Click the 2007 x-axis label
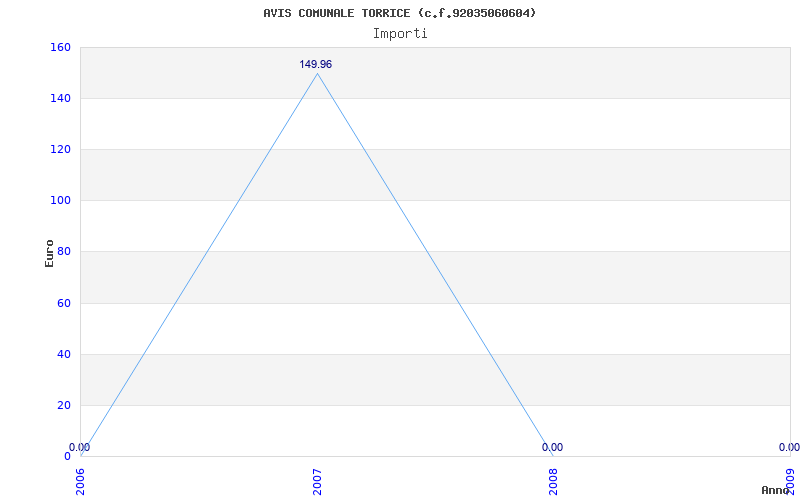 (x=317, y=481)
